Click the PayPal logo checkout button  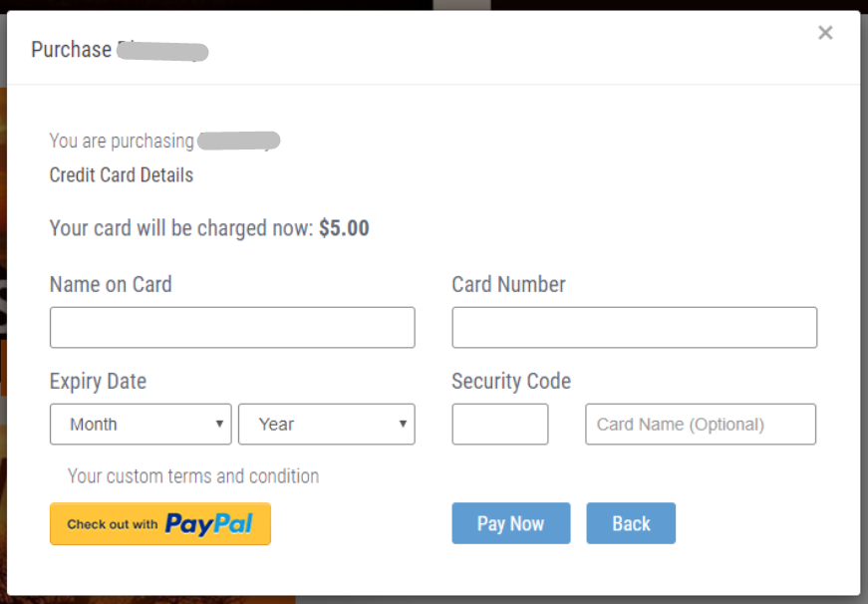pyautogui.click(x=160, y=523)
